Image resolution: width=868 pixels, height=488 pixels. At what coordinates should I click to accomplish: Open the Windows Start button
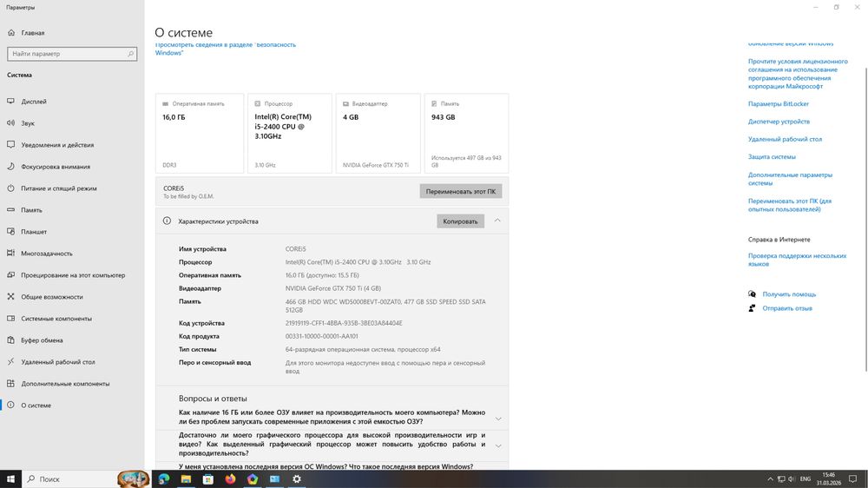click(x=10, y=479)
